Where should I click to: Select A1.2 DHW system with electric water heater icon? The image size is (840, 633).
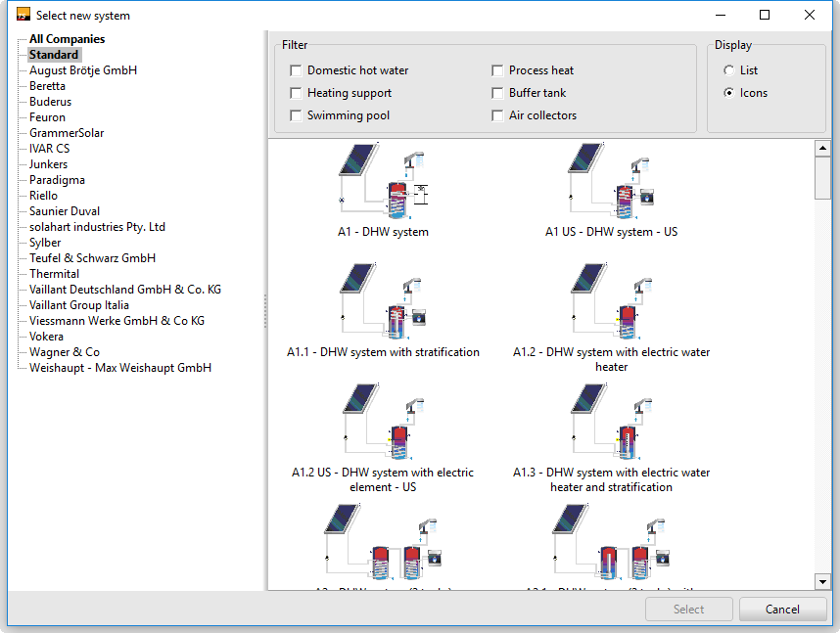pyautogui.click(x=611, y=301)
